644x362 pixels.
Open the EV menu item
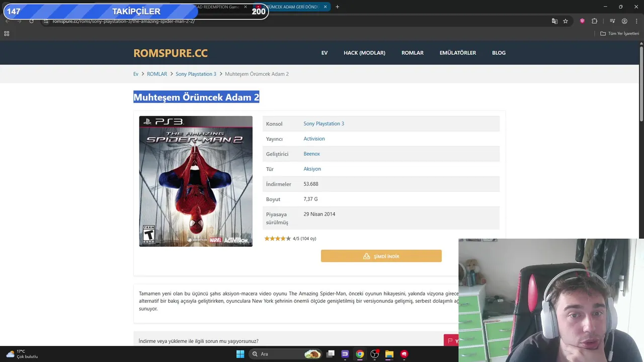(325, 53)
